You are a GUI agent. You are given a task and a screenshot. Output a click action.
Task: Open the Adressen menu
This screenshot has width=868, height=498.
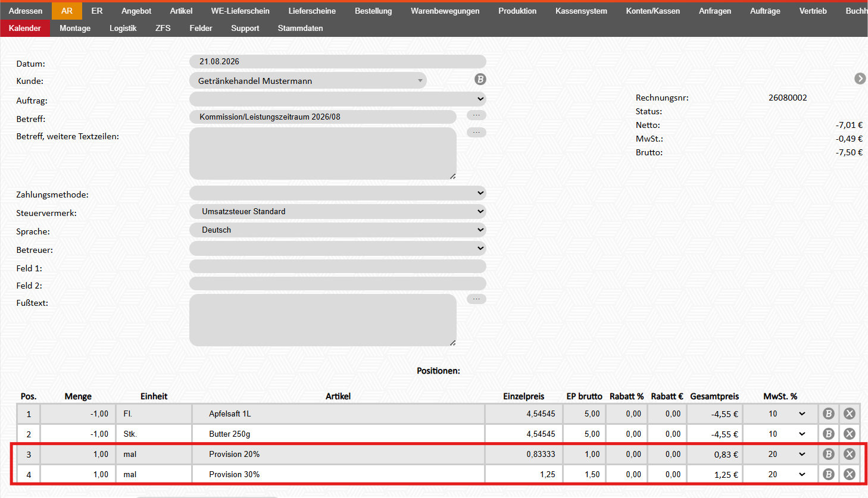[26, 11]
